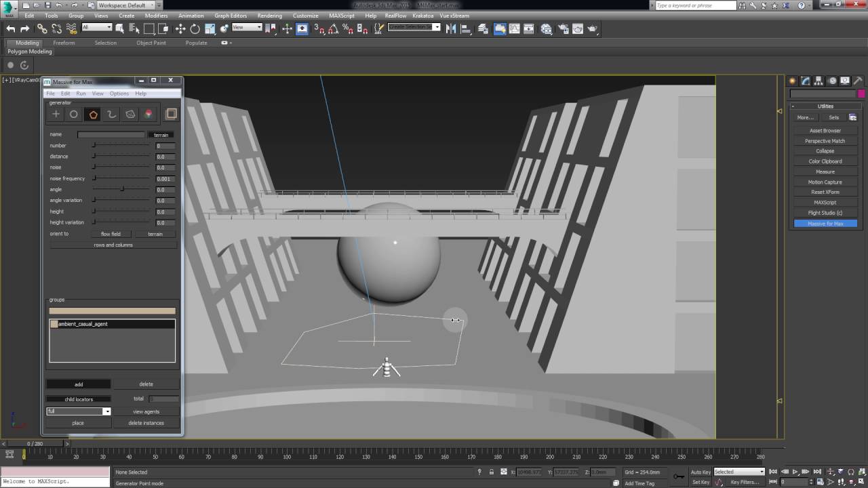868x488 pixels.
Task: Select the spline generator icon
Action: coord(111,114)
